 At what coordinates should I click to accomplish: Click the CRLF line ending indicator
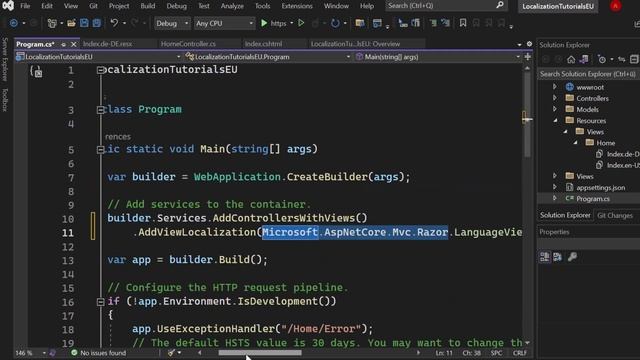click(520, 353)
